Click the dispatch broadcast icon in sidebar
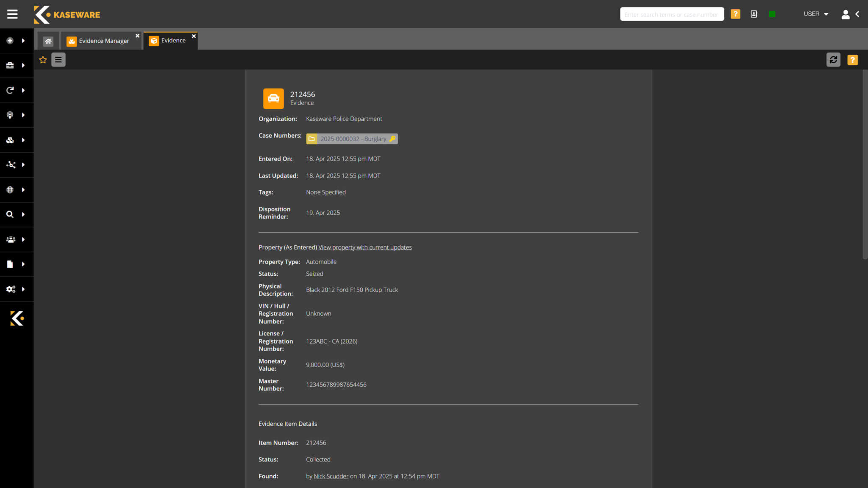This screenshot has width=868, height=488. (10, 115)
